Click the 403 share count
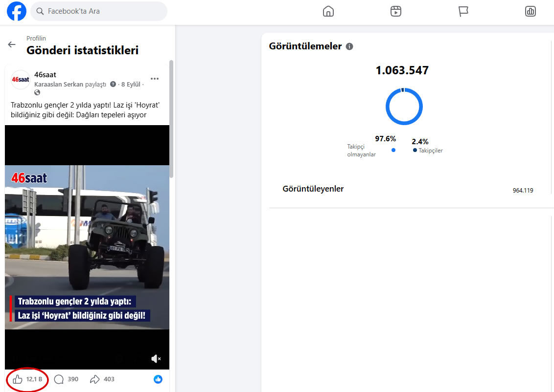The image size is (554, 392). click(x=109, y=379)
